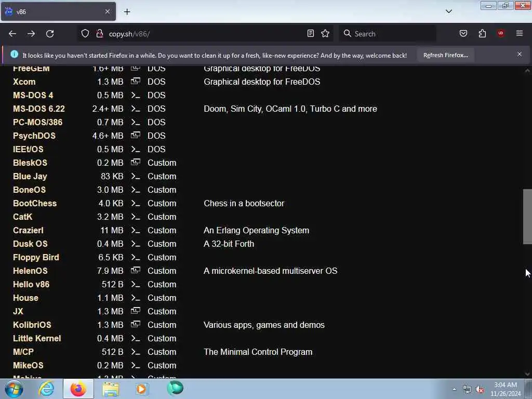Open the uBlock Origin extension
This screenshot has width=532, height=399.
point(501,33)
